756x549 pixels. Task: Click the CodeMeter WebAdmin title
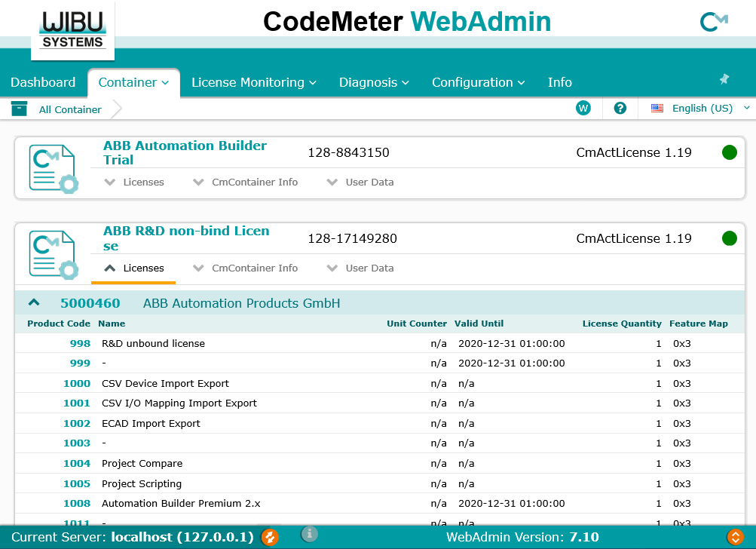click(x=407, y=22)
